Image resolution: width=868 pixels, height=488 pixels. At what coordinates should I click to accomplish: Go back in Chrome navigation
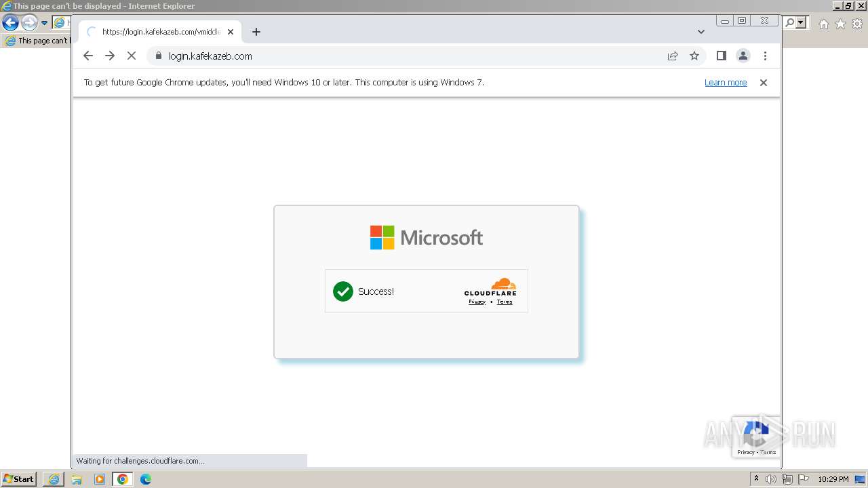click(x=88, y=56)
